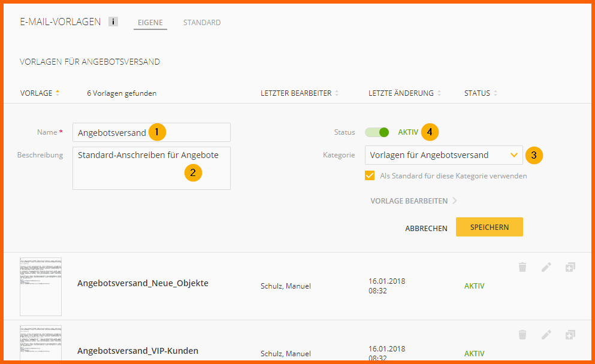
Task: Click Abbrechen to cancel editing
Action: click(426, 228)
